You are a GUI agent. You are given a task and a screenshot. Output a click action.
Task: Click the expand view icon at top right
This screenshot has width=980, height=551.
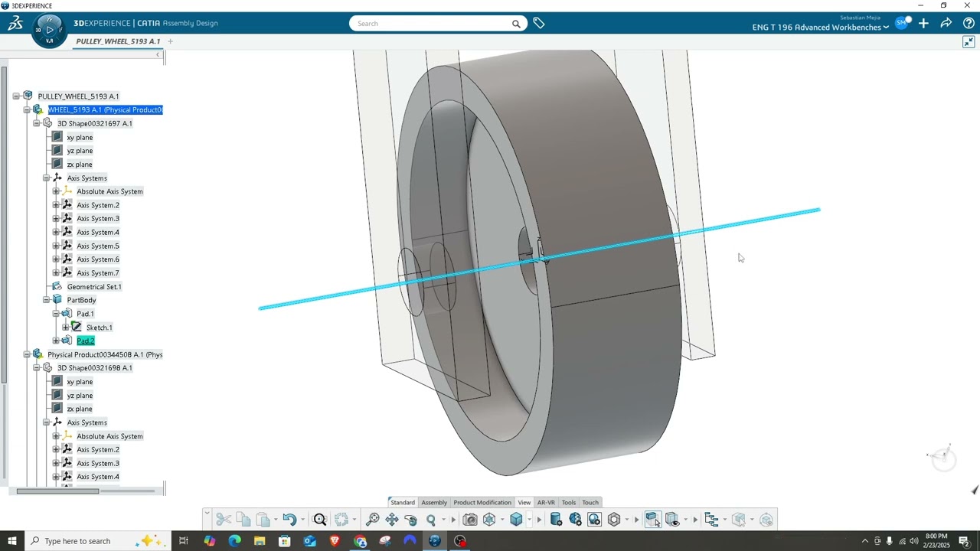pyautogui.click(x=969, y=42)
